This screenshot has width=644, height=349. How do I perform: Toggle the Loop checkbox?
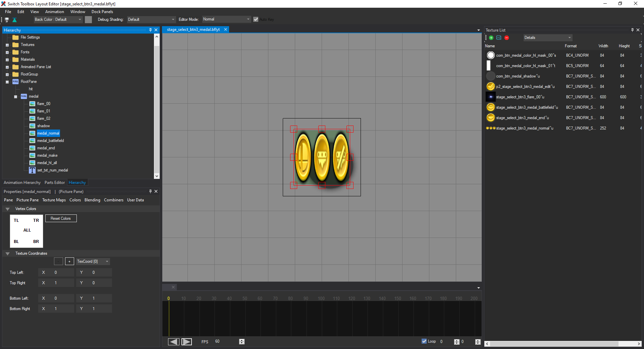(x=424, y=341)
